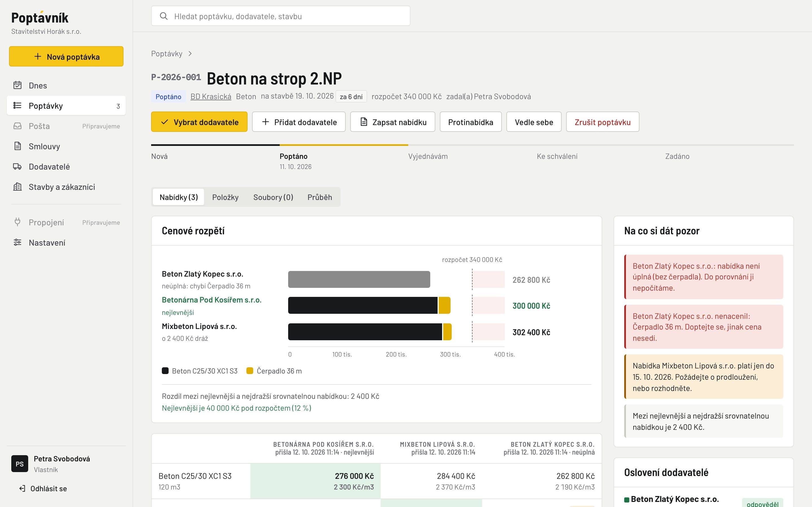Click the Vyjednávám progress step
Screen dimensions: 812x507
pos(428,156)
